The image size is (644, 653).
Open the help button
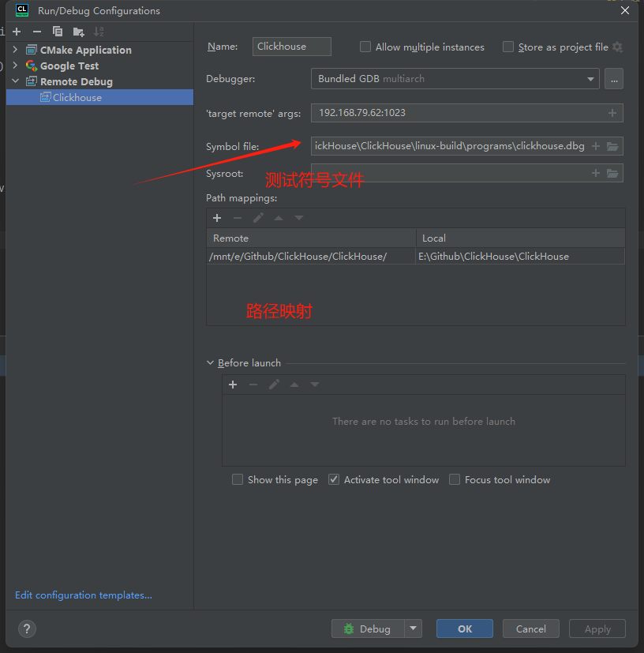[x=27, y=629]
